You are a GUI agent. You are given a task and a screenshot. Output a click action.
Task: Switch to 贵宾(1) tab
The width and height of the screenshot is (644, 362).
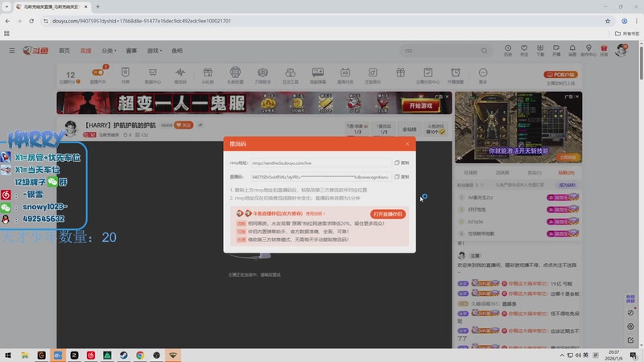(x=535, y=172)
